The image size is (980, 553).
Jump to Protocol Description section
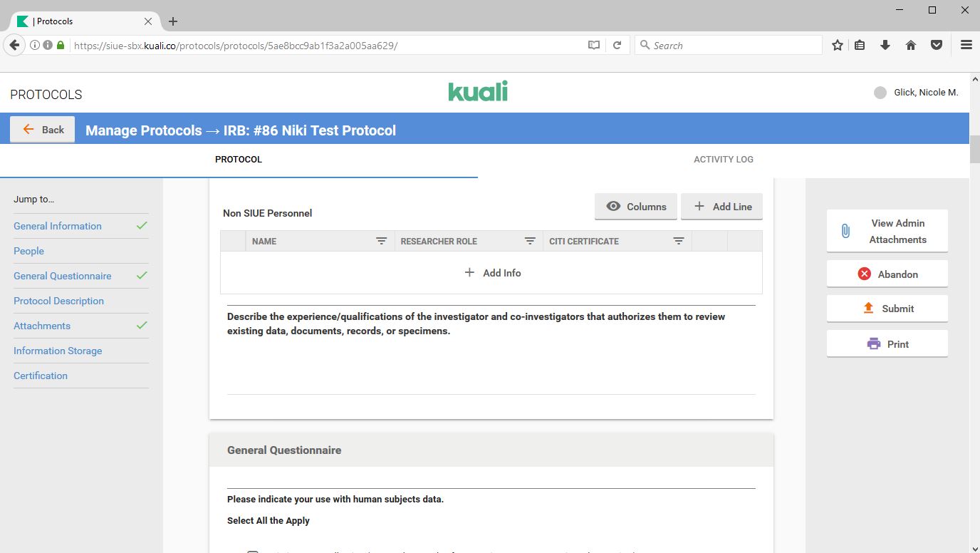pyautogui.click(x=58, y=301)
